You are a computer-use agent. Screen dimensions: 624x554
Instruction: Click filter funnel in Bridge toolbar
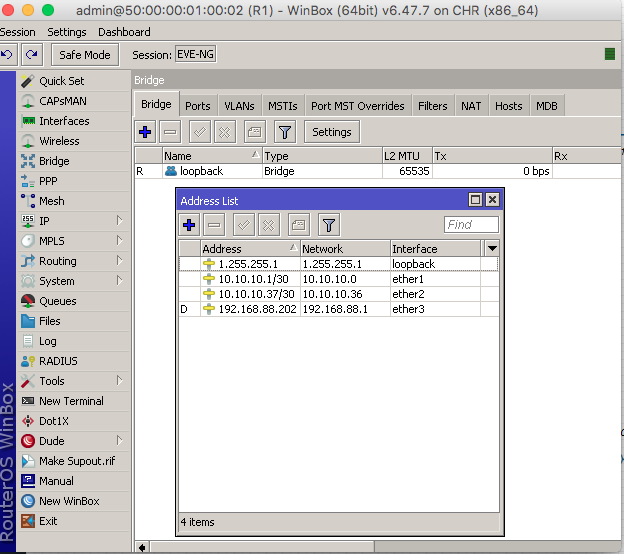pyautogui.click(x=285, y=132)
